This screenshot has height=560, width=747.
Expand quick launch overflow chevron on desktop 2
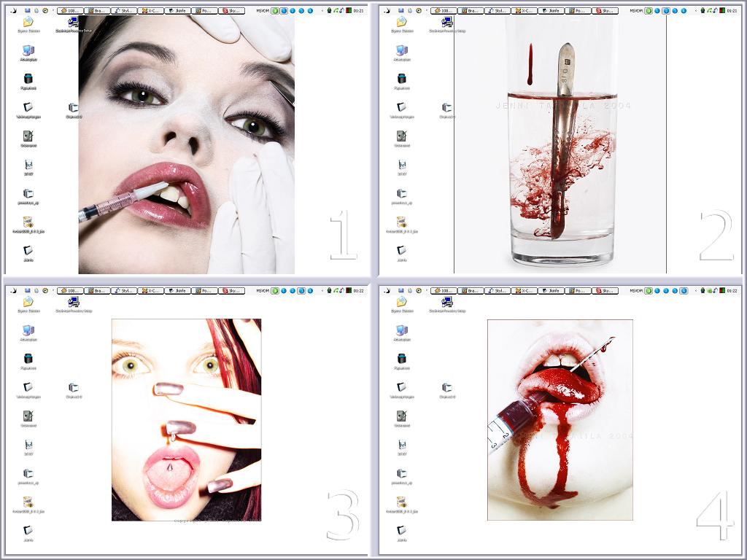click(x=427, y=11)
